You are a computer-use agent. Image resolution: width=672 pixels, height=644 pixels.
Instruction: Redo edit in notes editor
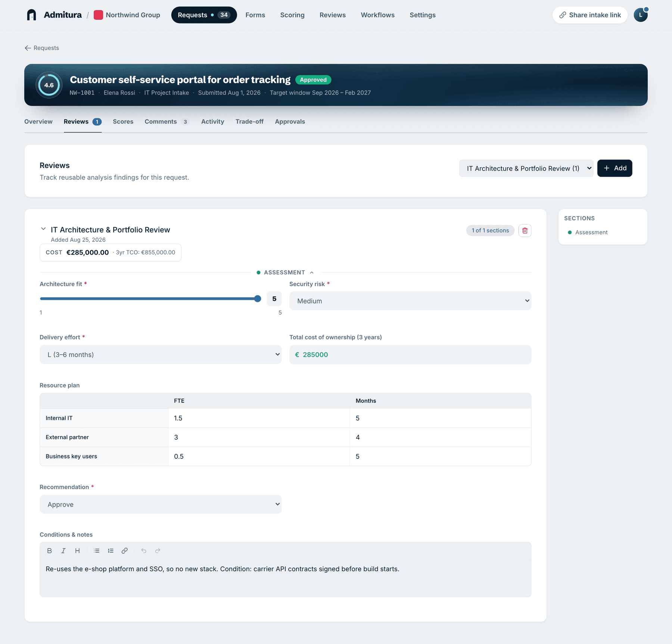158,551
